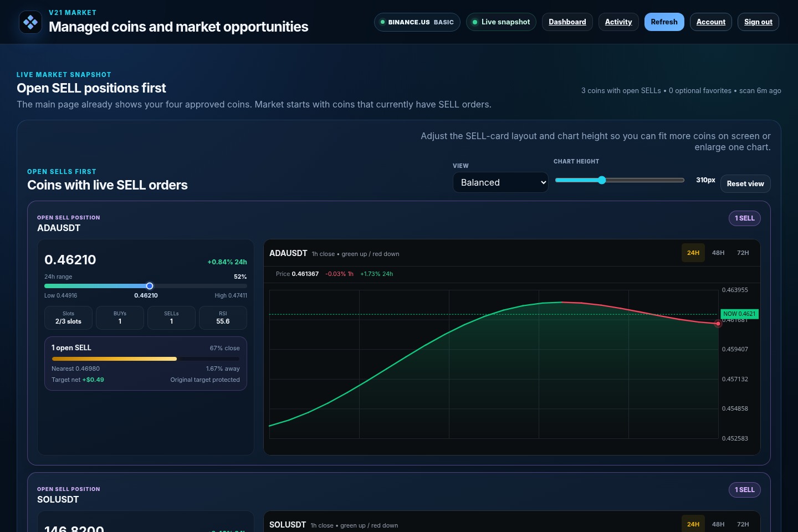Screen dimensions: 798x532
Task: Click the V21 Market diamond logo icon
Action: pos(30,22)
